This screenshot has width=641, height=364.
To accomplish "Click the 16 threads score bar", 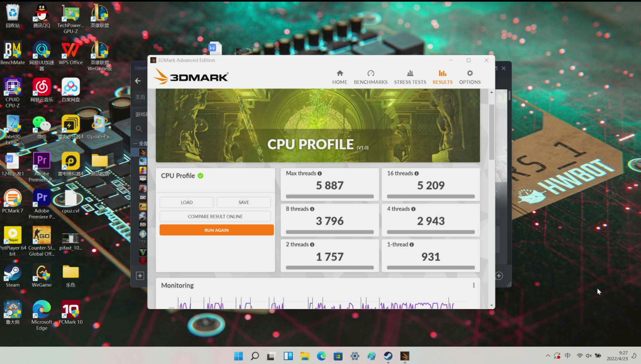I will pyautogui.click(x=431, y=197).
